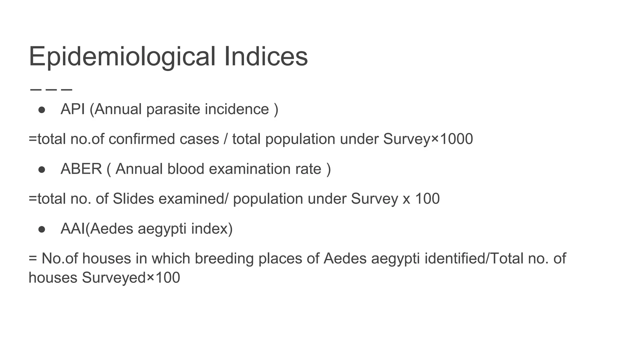Click the word Indices in the title
The image size is (644, 362).
coord(266,57)
